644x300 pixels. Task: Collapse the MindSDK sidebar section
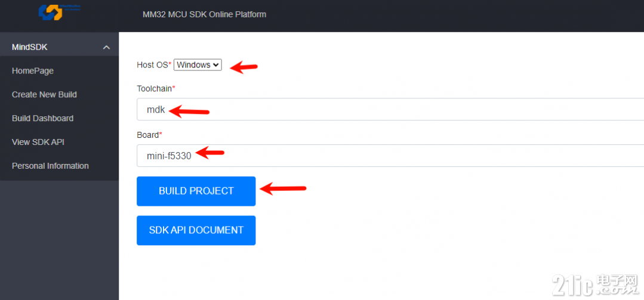[x=106, y=47]
